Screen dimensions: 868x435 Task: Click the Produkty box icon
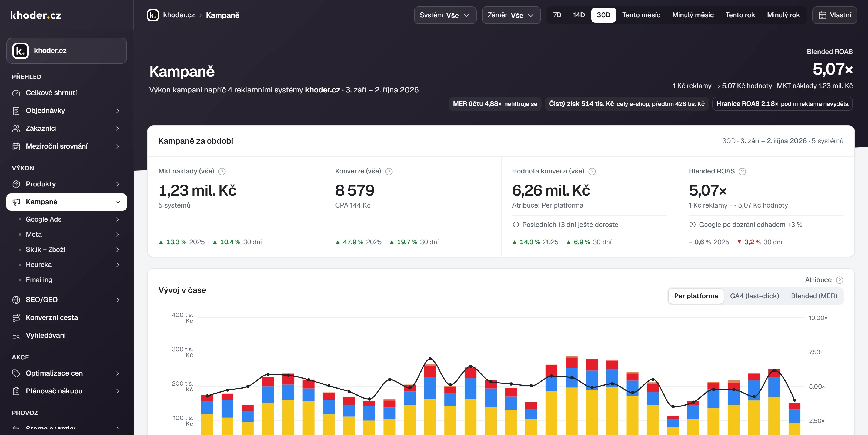click(x=16, y=184)
